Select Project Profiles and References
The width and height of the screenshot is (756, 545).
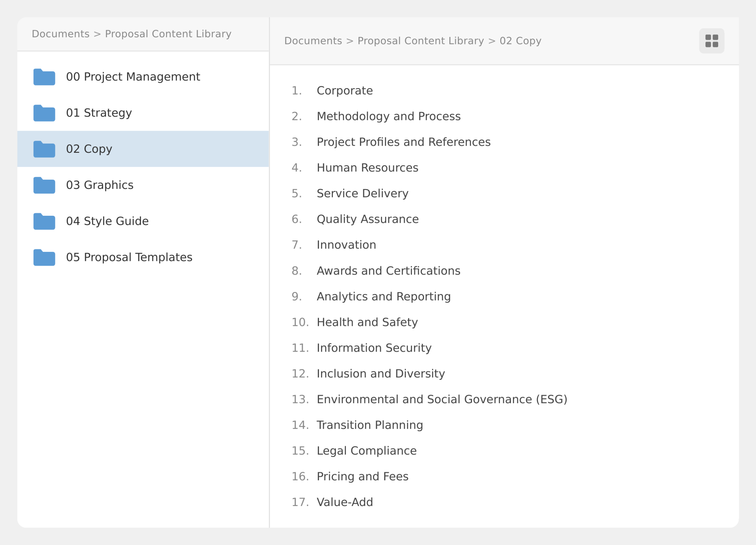click(403, 142)
